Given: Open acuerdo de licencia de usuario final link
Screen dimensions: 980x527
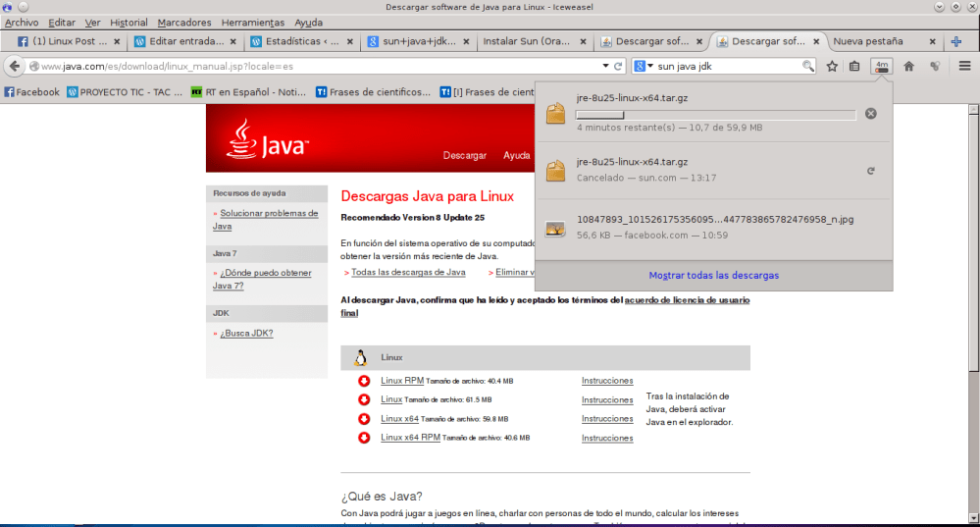Looking at the screenshot, I should coord(545,306).
